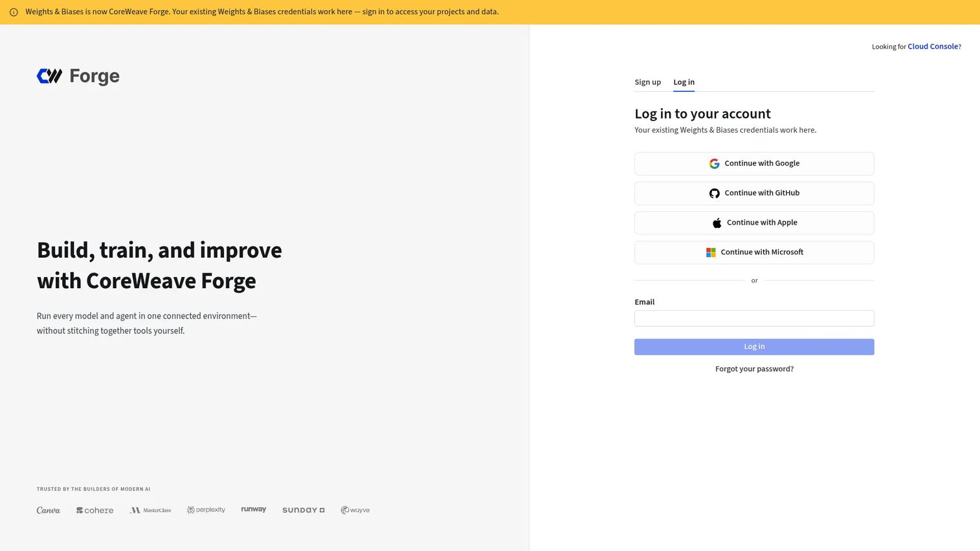Choose Continue with GitHub
This screenshot has width=980, height=551.
click(x=754, y=194)
